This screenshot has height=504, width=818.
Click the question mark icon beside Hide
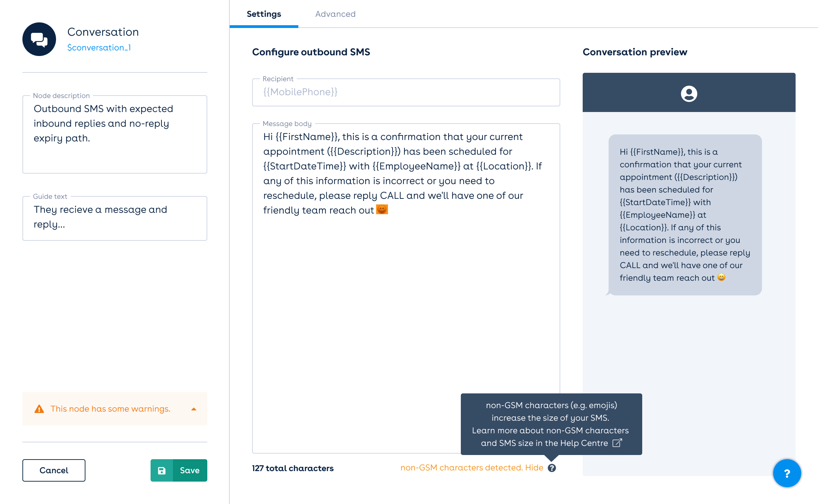tap(552, 468)
